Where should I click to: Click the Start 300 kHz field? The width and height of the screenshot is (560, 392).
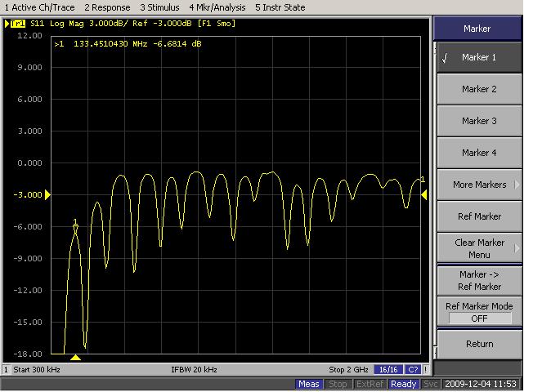click(37, 369)
